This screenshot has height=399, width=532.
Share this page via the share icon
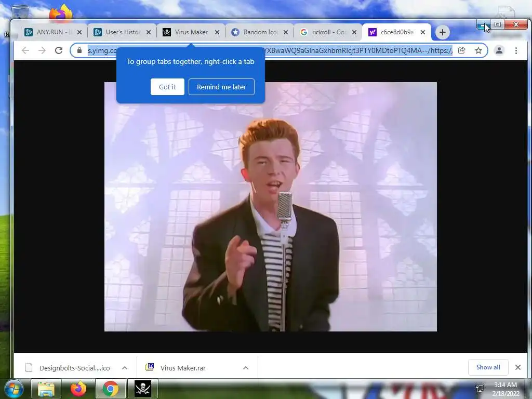point(461,50)
